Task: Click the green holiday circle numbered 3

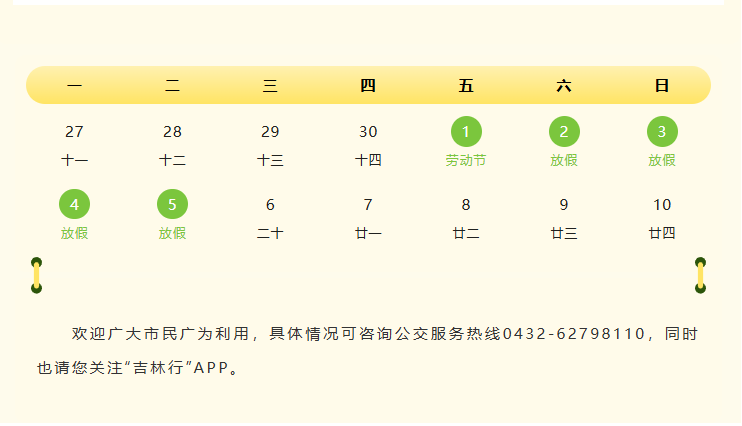Action: [662, 132]
